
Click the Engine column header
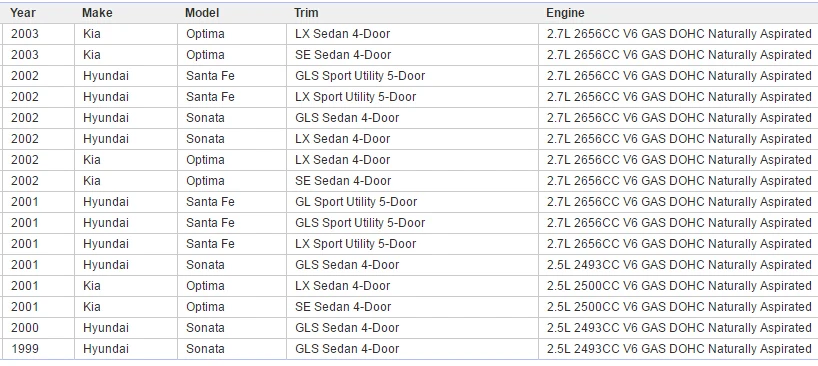point(566,13)
